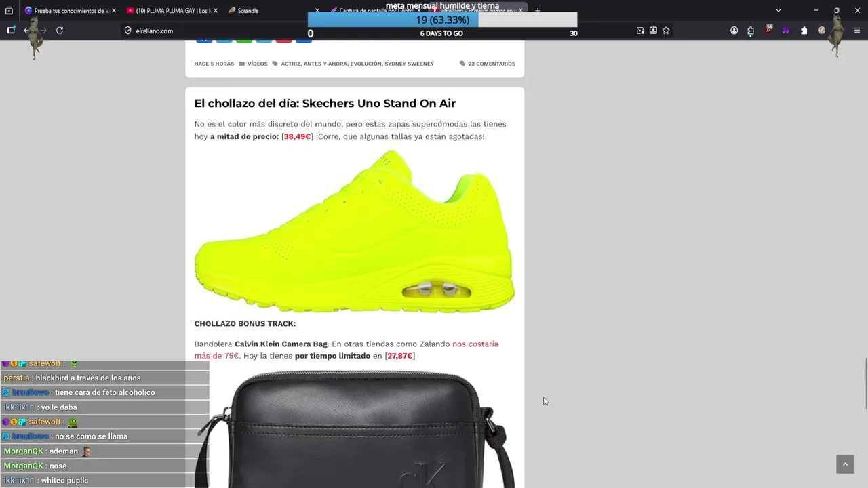Close the 'Prueba tus conocimientos' tab

[113, 11]
